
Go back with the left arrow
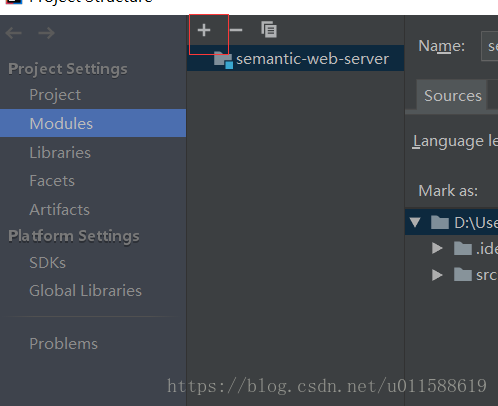click(14, 33)
